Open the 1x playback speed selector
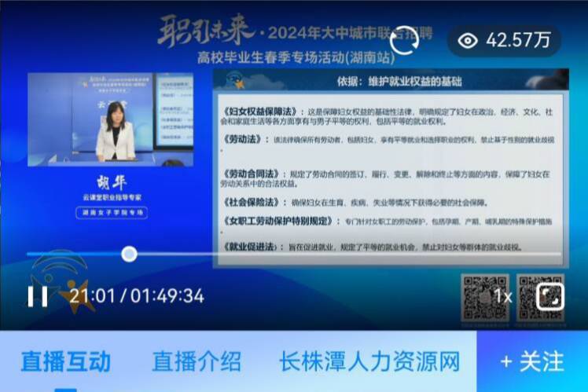Image resolution: width=588 pixels, height=392 pixels. point(503,296)
